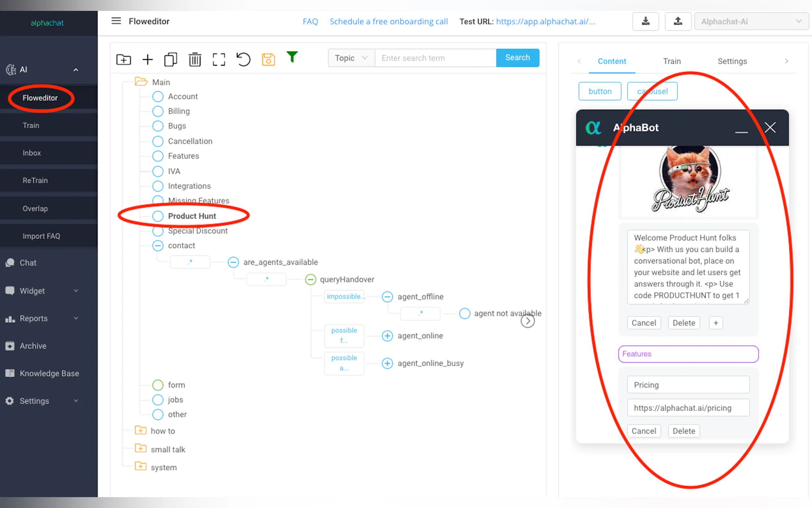Image resolution: width=812 pixels, height=508 pixels.
Task: Open Inbox in the sidebar menu
Action: coord(32,153)
